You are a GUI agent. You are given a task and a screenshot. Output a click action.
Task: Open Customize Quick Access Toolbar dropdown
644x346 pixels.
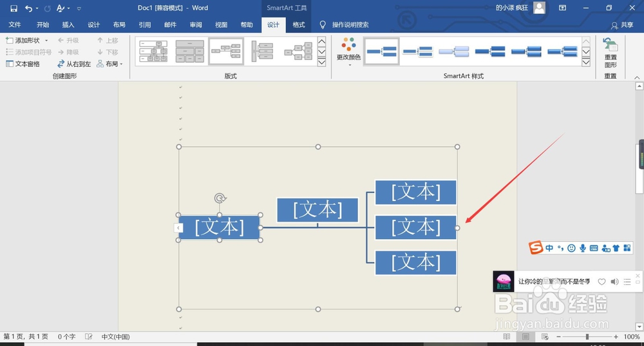coord(79,8)
